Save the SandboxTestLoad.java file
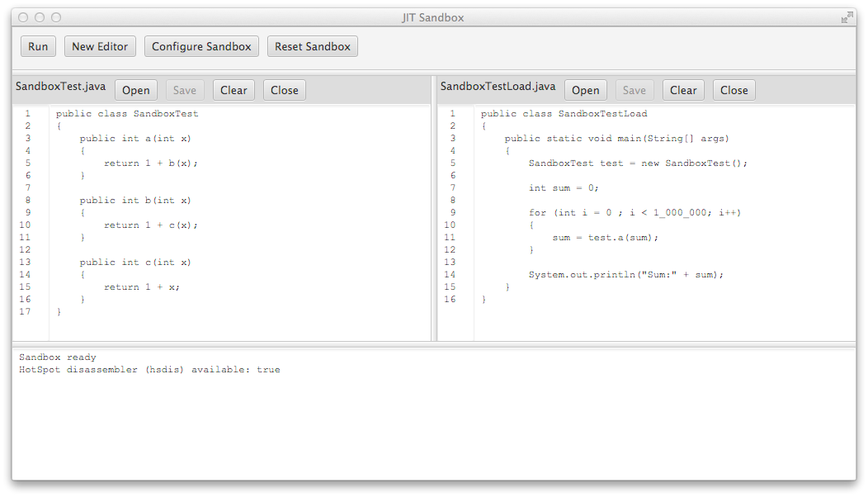 click(x=634, y=89)
